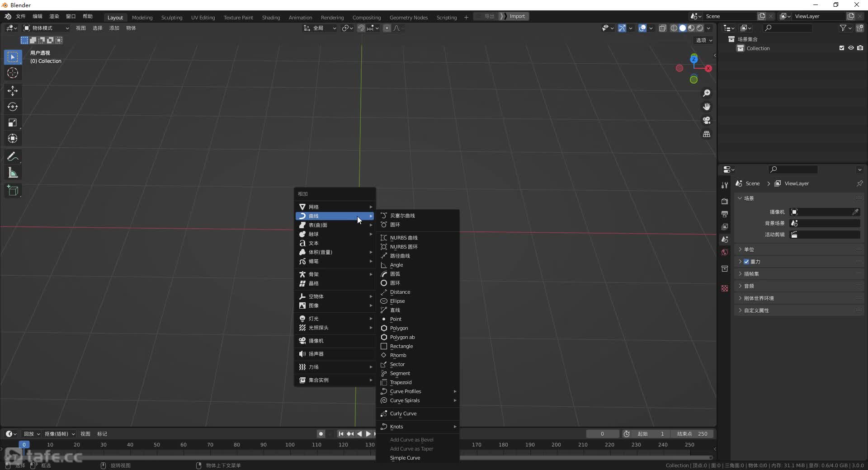Jump to start frame button

coord(341,434)
